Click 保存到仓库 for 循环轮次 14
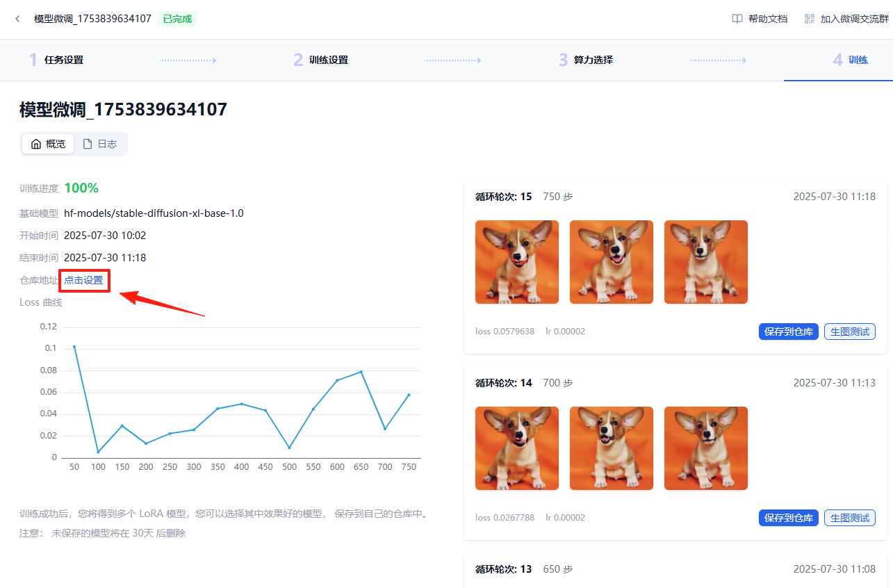This screenshot has height=588, width=893. [789, 518]
